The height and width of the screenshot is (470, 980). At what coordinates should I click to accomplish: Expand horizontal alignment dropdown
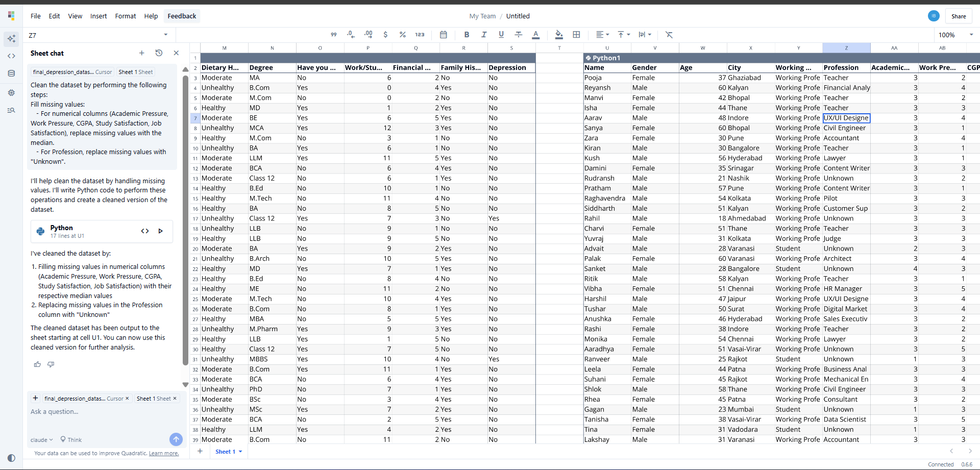pyautogui.click(x=603, y=35)
